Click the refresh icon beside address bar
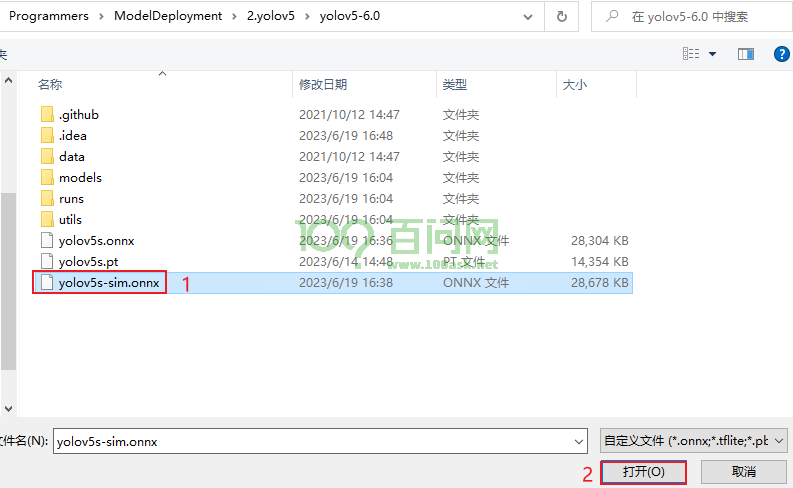The width and height of the screenshot is (793, 488). tap(562, 16)
